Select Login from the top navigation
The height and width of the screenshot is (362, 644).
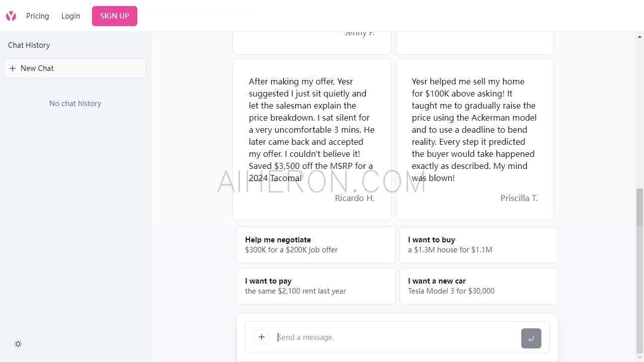pos(70,16)
